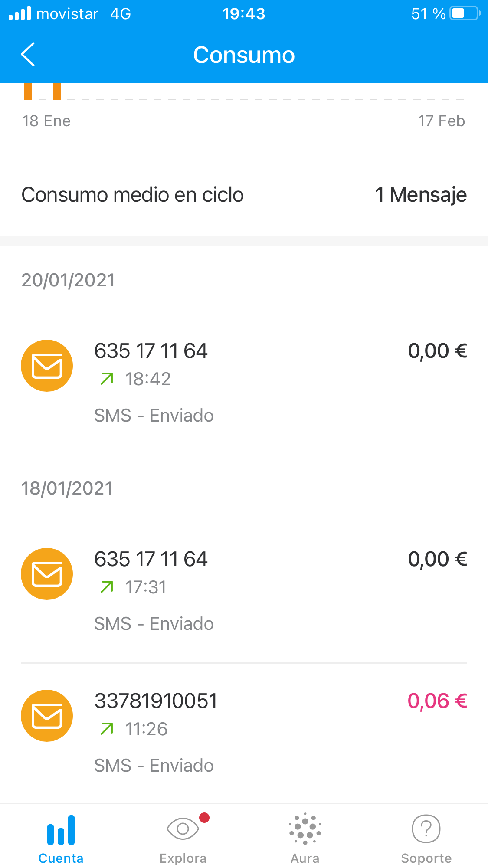This screenshot has width=488, height=868.
Task: Tap the SMS envelope icon at 11:26
Action: 47,716
